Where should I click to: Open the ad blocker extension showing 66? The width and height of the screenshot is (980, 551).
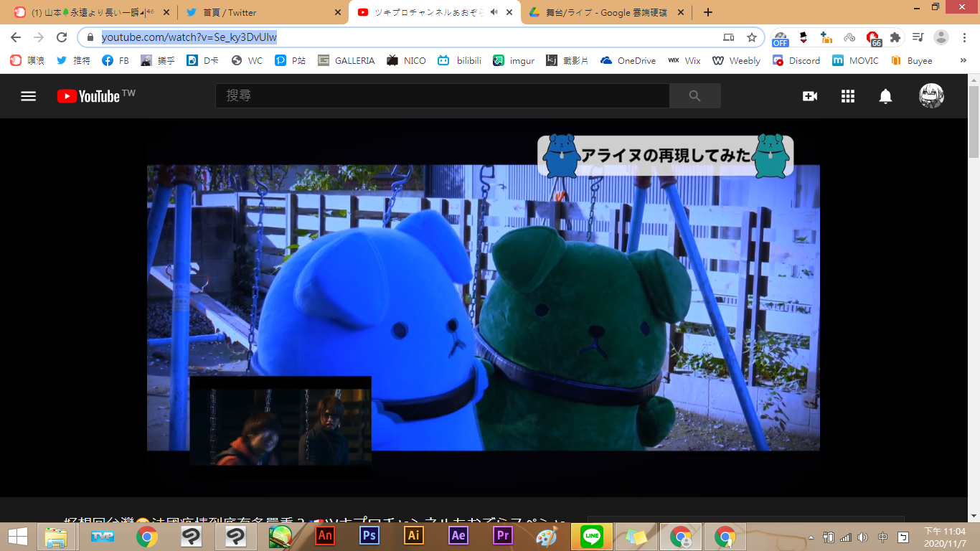click(873, 38)
